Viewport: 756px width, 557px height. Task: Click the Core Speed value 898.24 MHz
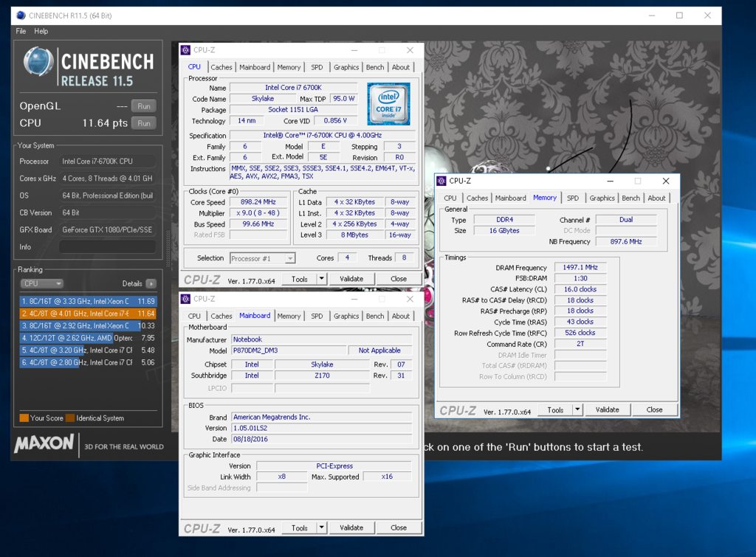[258, 202]
